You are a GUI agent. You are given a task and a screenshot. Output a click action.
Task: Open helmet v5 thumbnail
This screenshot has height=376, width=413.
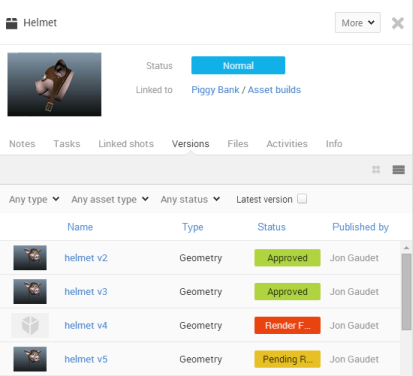point(30,359)
